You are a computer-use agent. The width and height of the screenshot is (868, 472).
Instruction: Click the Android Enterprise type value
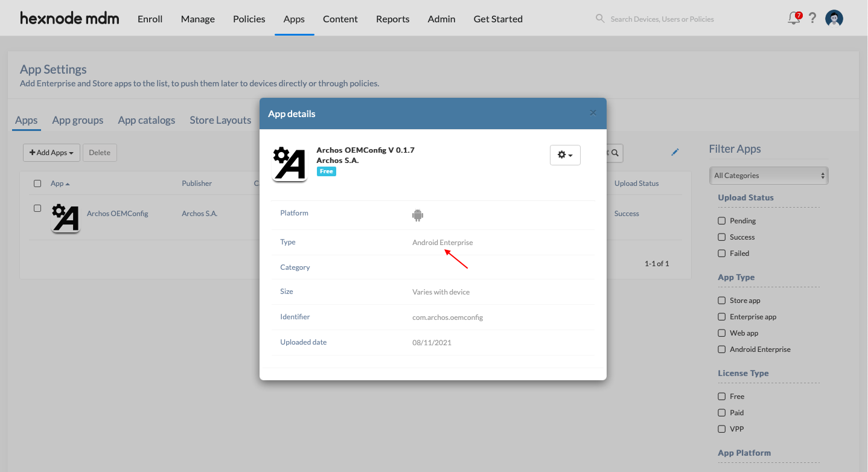[442, 243]
